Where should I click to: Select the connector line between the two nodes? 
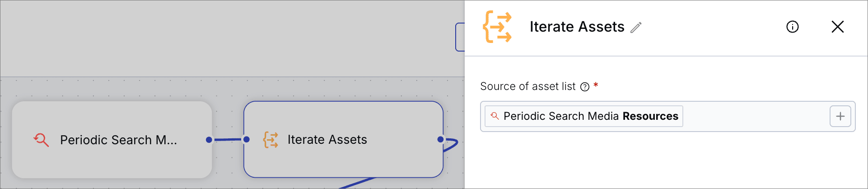click(x=228, y=140)
